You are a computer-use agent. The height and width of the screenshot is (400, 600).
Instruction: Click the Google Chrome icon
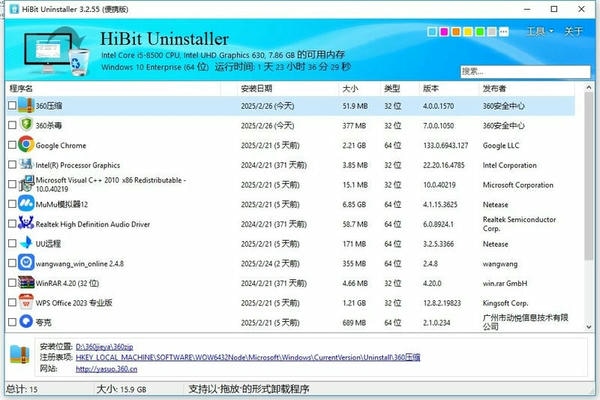point(26,145)
